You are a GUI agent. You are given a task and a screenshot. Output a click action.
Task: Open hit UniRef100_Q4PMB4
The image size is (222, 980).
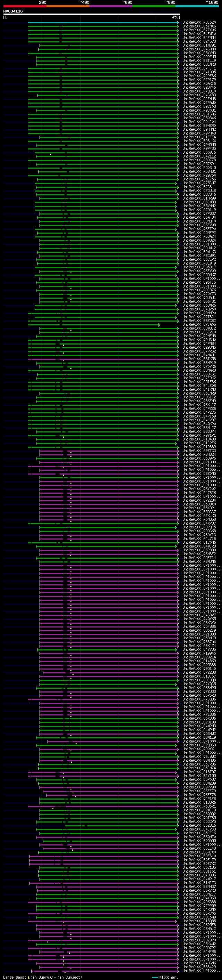[x=199, y=343]
